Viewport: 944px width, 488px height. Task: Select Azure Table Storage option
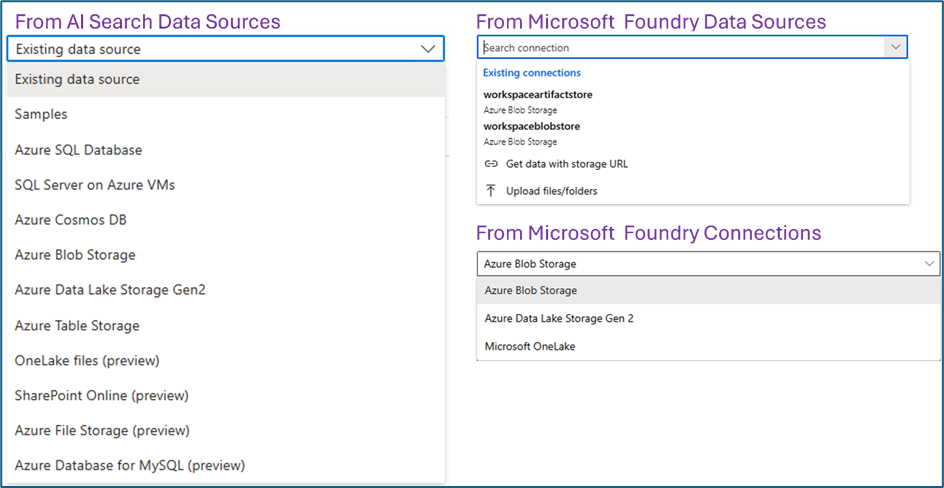click(226, 326)
